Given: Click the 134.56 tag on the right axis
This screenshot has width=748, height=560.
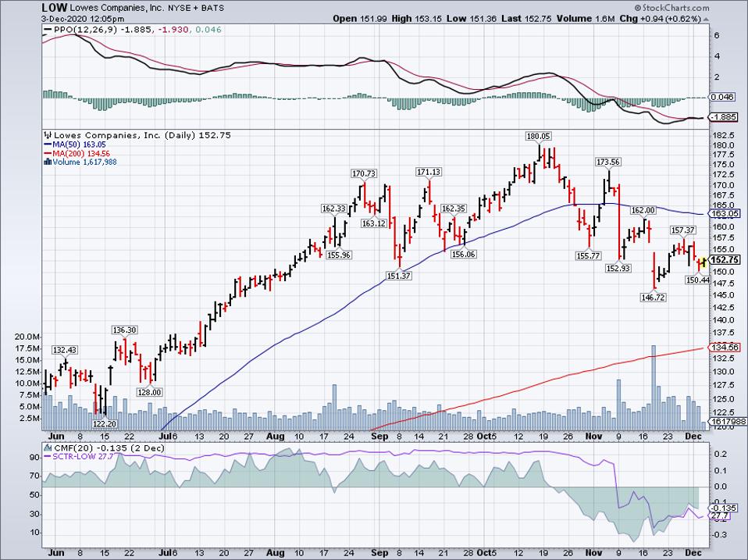Looking at the screenshot, I should [725, 348].
